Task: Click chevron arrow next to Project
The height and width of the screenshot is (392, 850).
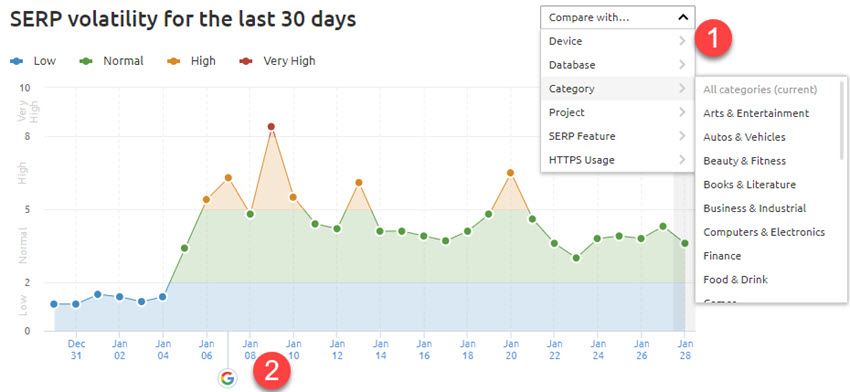Action: coord(682,113)
